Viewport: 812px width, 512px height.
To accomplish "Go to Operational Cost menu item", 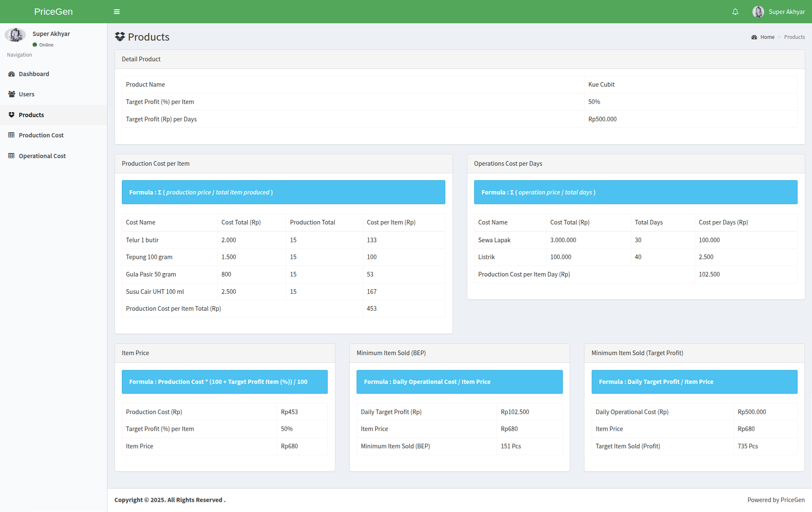I will coord(42,156).
